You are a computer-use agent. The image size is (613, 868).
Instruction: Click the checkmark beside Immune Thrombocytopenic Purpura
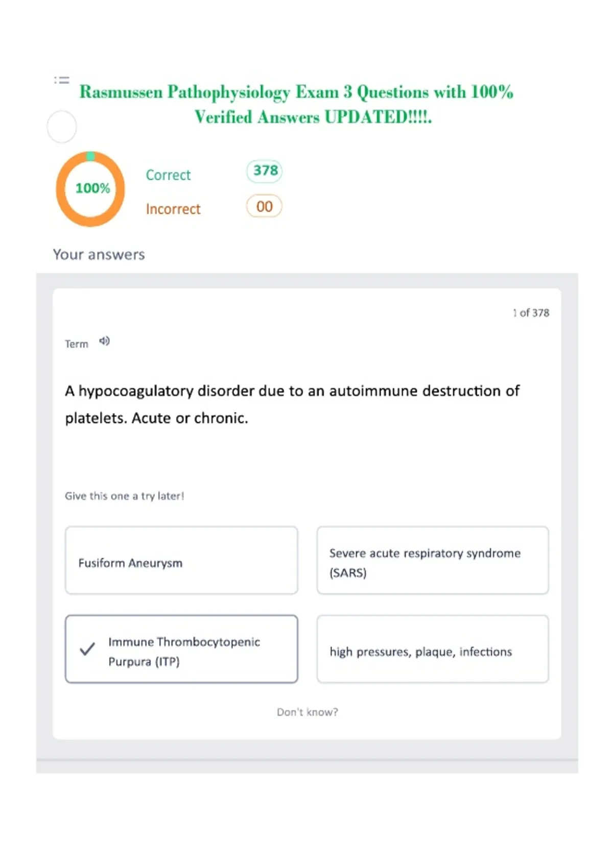click(x=87, y=649)
